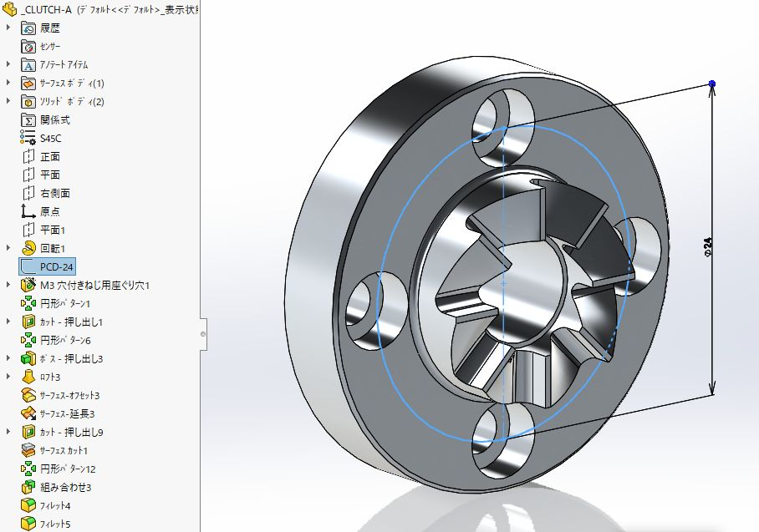Click the Φ24 dimension text

(x=707, y=246)
